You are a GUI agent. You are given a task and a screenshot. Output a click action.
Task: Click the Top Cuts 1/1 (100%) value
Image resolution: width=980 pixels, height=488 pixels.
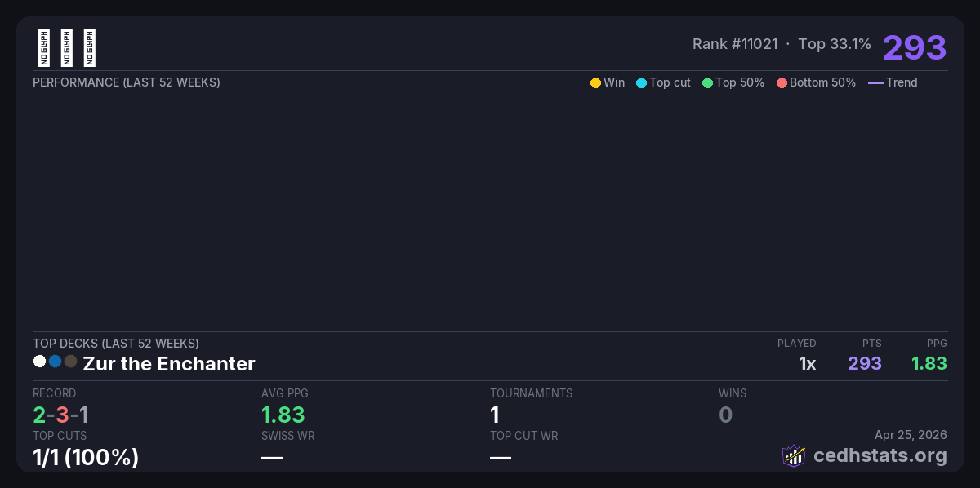(86, 458)
